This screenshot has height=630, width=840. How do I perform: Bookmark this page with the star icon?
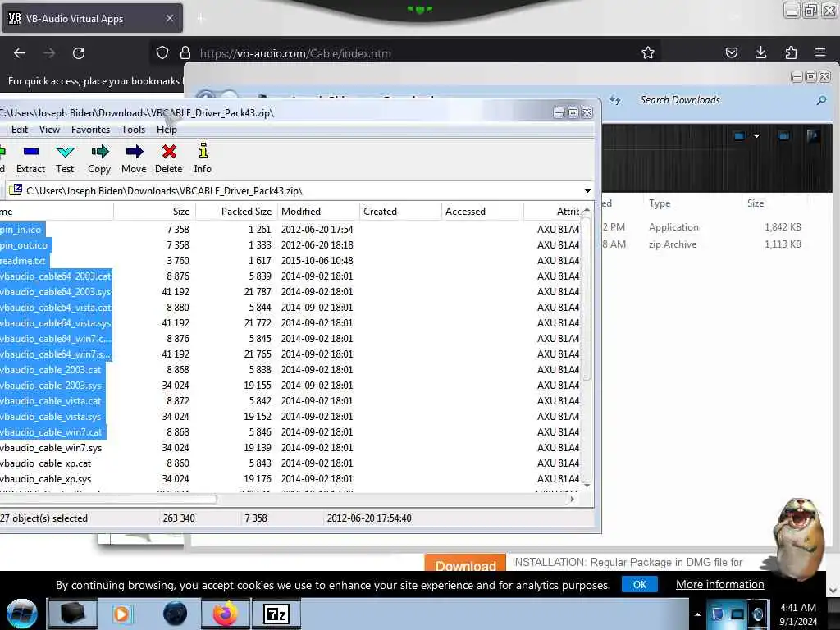648,52
